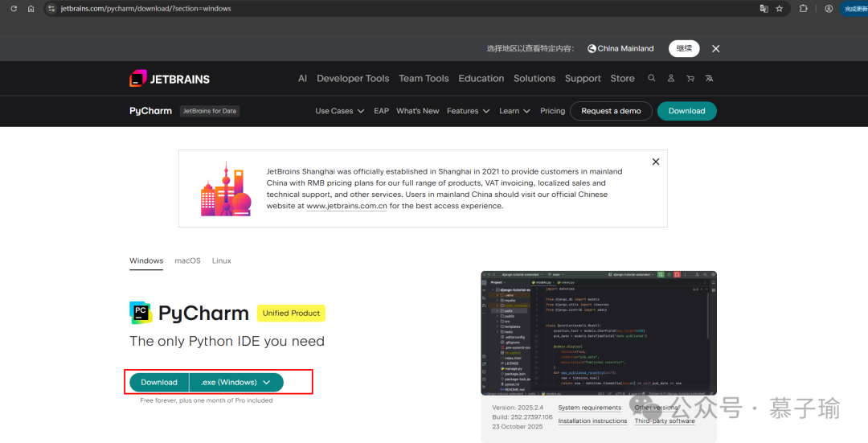Open the Team Tools menu
Image resolution: width=868 pixels, height=443 pixels.
(424, 79)
